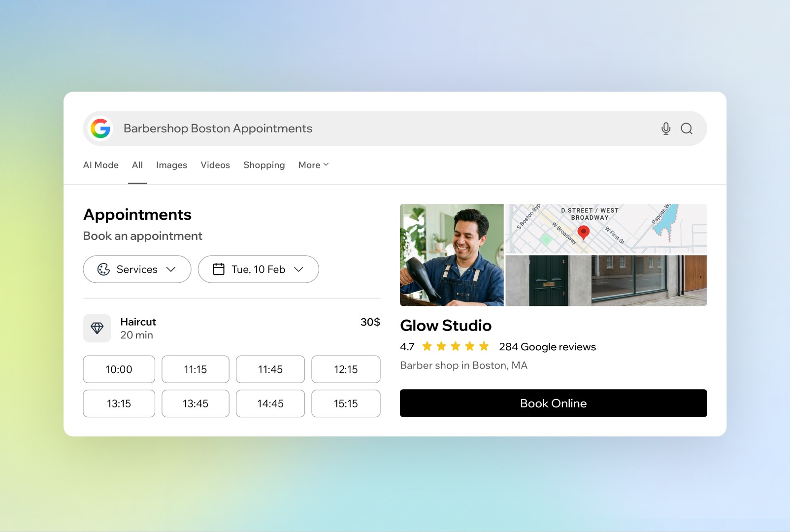Screen dimensions: 790x532
Task: Click the five-star rating icons
Action: coord(456,346)
